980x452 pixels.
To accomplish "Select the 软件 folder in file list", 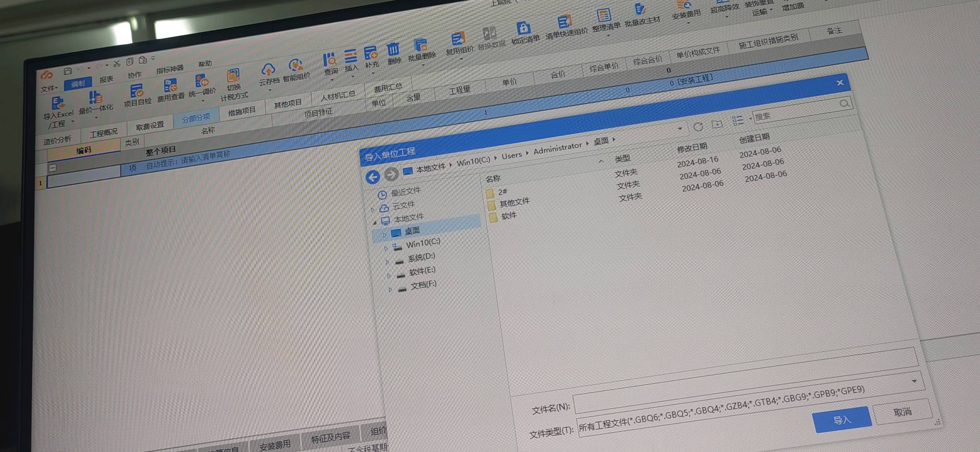I will tap(509, 216).
